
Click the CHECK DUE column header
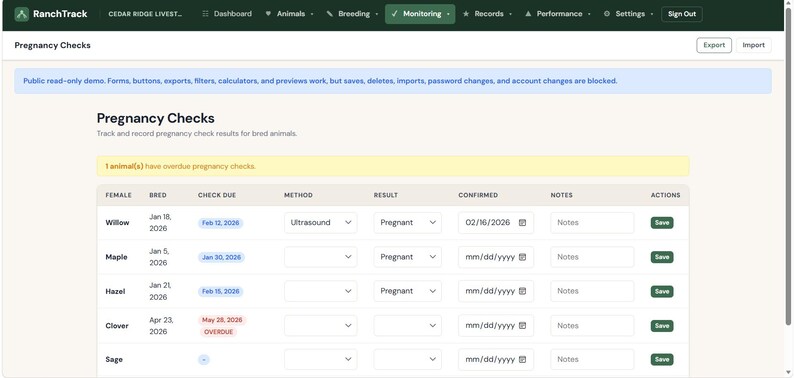click(217, 195)
